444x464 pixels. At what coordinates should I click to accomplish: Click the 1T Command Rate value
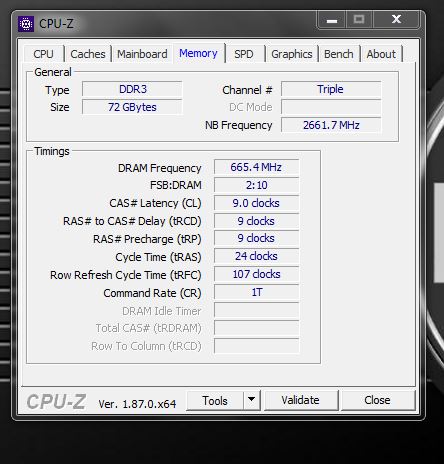(256, 292)
